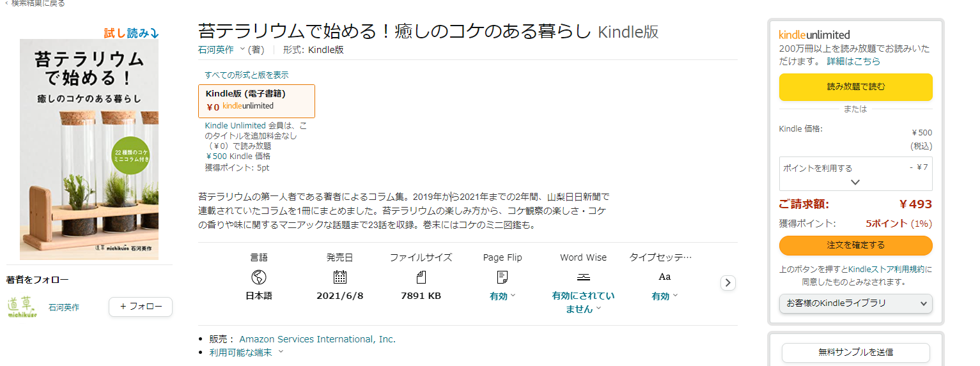Click the file size document icon
The image size is (980, 366).
421,277
